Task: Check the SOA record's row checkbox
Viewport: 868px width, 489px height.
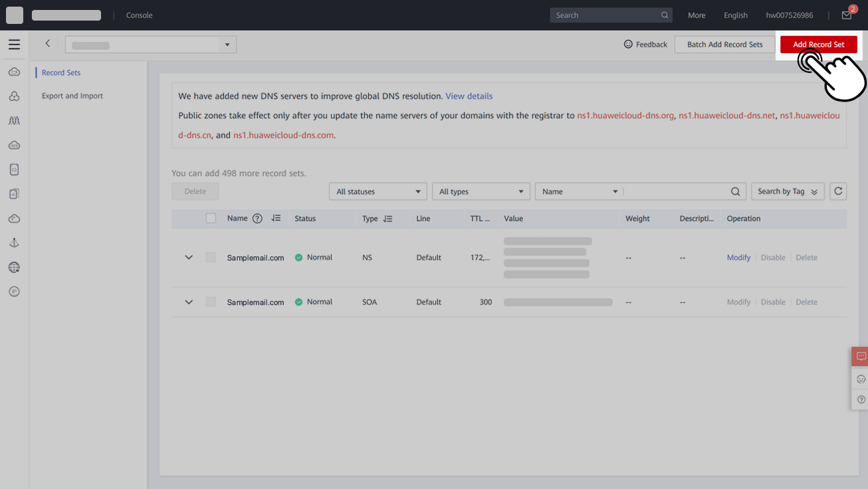Action: pyautogui.click(x=211, y=302)
